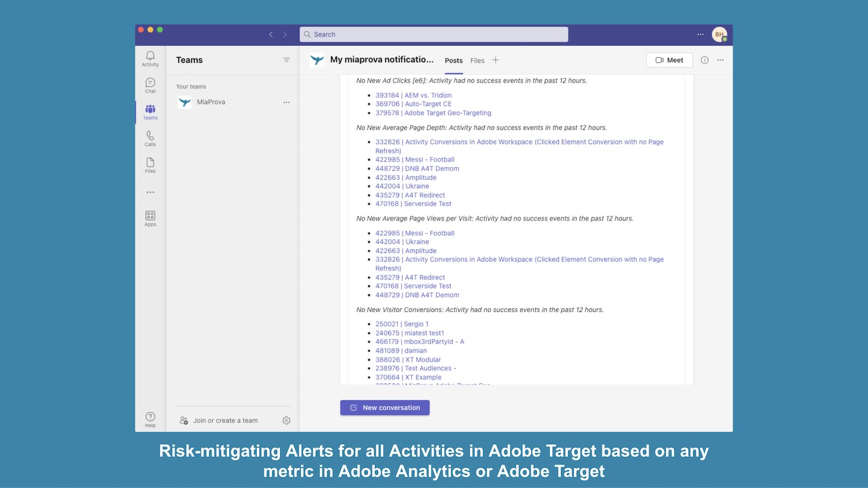
Task: Show more apps ellipsis in sidebar
Action: click(150, 192)
